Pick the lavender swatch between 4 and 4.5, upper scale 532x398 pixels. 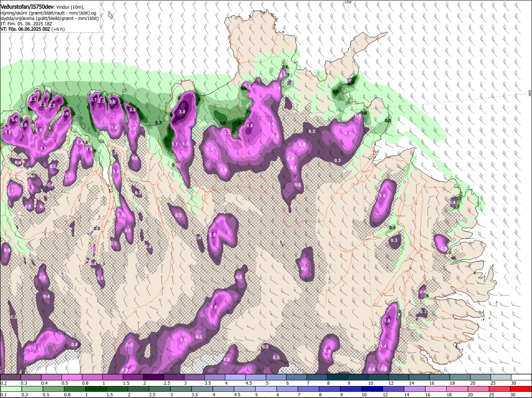point(235,377)
